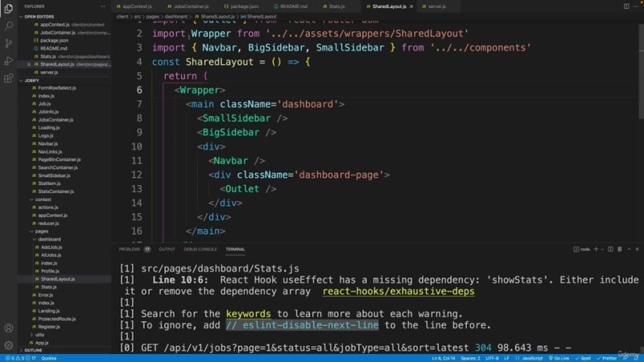Close the SharedLayout.js tab
The height and width of the screenshot is (362, 644).
411,6
